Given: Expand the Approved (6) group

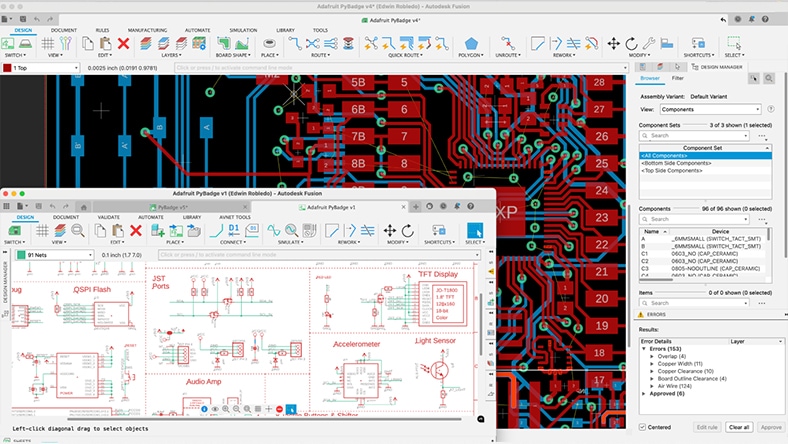Looking at the screenshot, I should click(x=644, y=394).
